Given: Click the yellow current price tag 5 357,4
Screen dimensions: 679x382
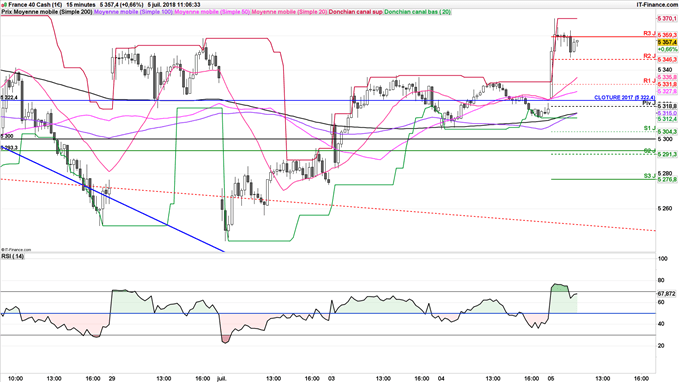Looking at the screenshot, I should [667, 42].
